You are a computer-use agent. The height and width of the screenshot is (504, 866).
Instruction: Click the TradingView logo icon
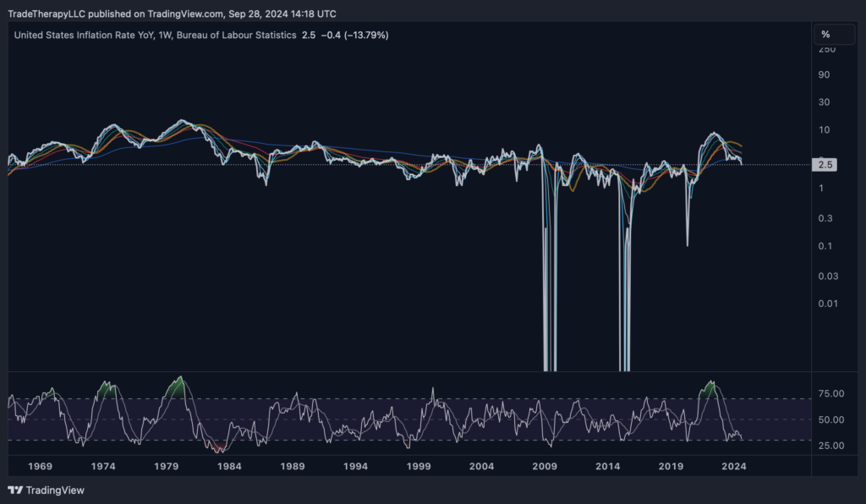point(15,490)
